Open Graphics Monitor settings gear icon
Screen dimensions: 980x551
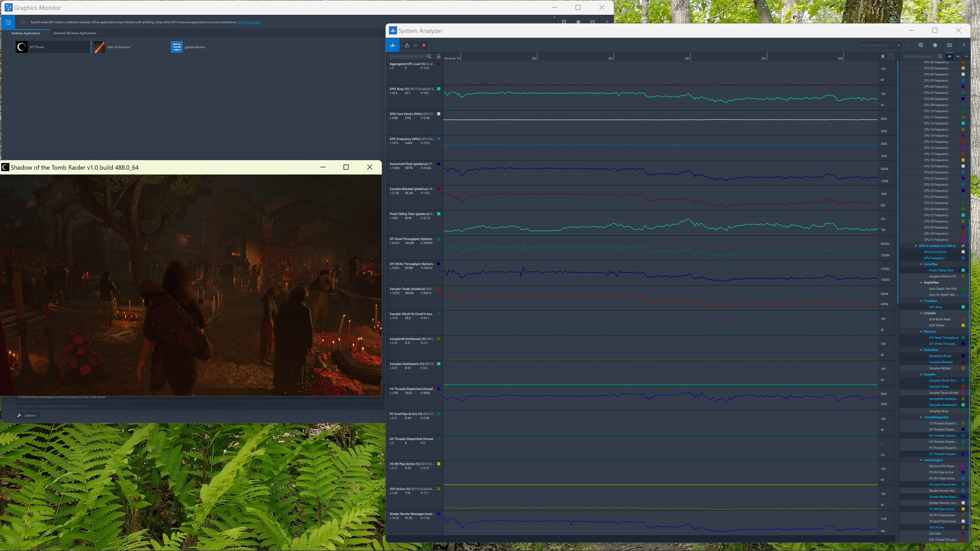click(578, 22)
